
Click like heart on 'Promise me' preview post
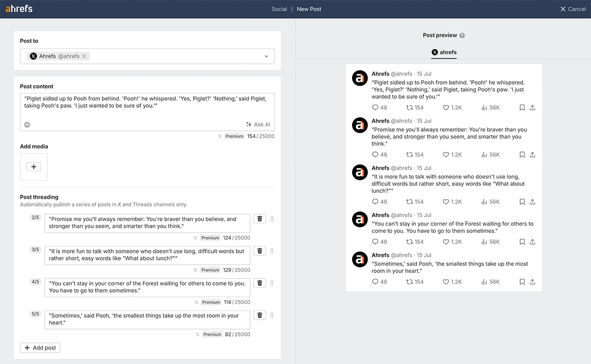tap(446, 154)
